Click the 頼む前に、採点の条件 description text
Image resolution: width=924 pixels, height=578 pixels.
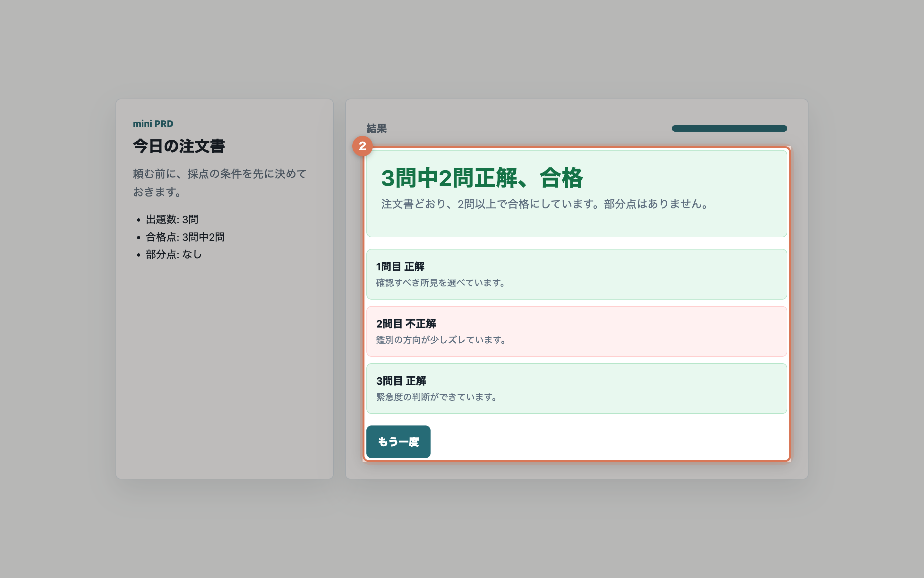(x=220, y=183)
